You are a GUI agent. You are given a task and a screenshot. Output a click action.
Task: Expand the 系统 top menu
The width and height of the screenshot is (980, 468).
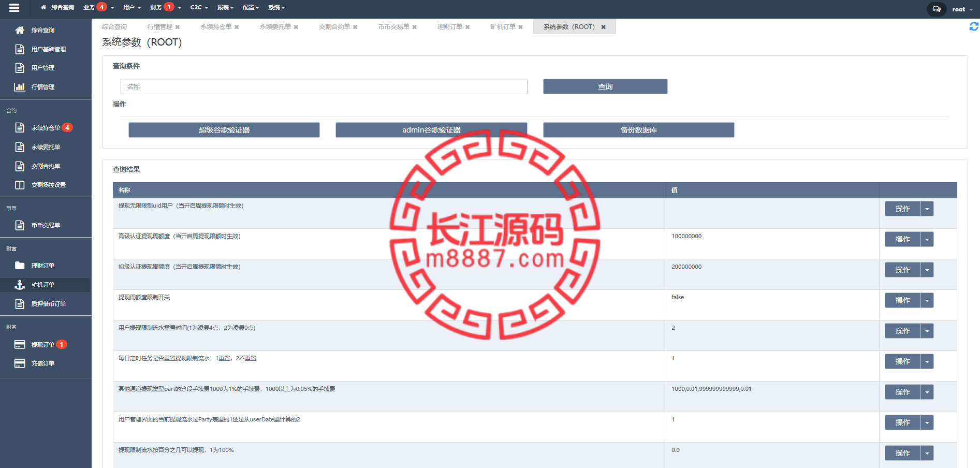277,7
